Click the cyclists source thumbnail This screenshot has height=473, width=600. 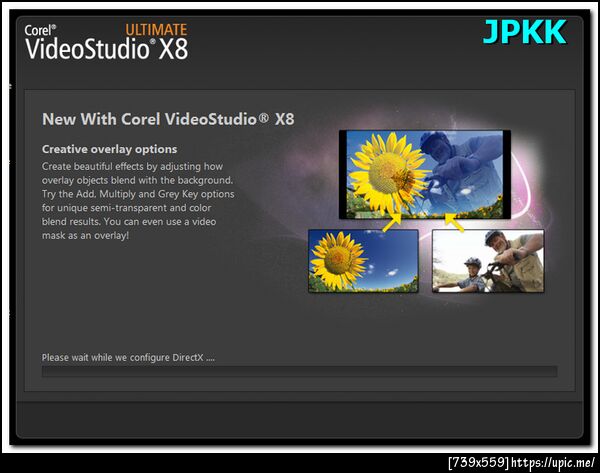[x=488, y=261]
